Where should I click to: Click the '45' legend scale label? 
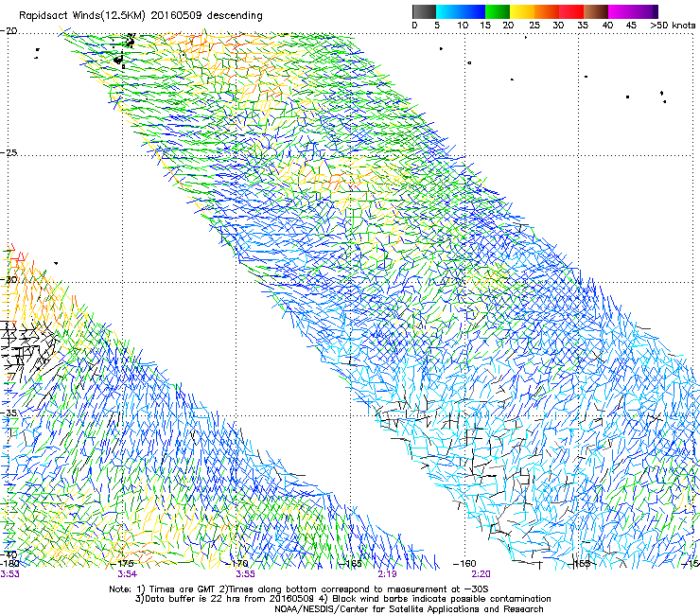pos(631,26)
